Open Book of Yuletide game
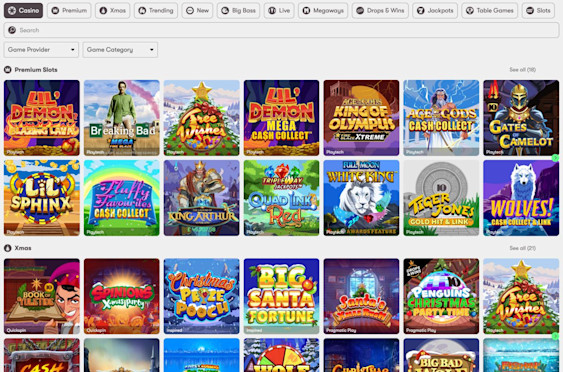This screenshot has height=372, width=563. (42, 296)
